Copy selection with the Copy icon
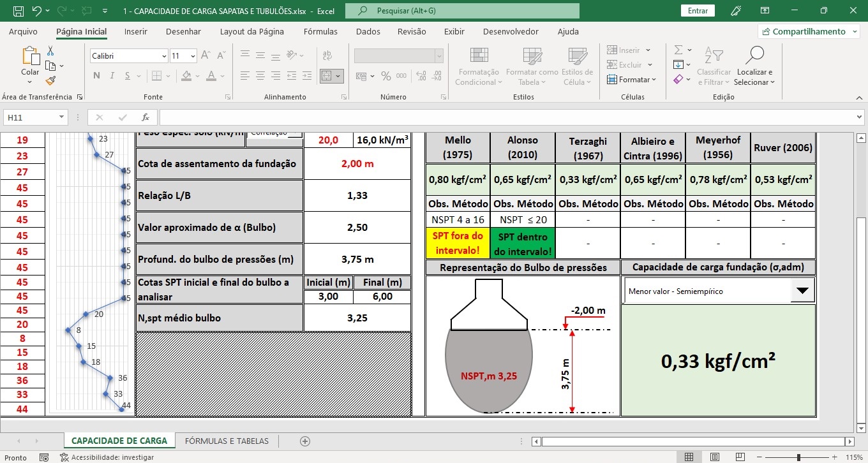 click(x=50, y=66)
